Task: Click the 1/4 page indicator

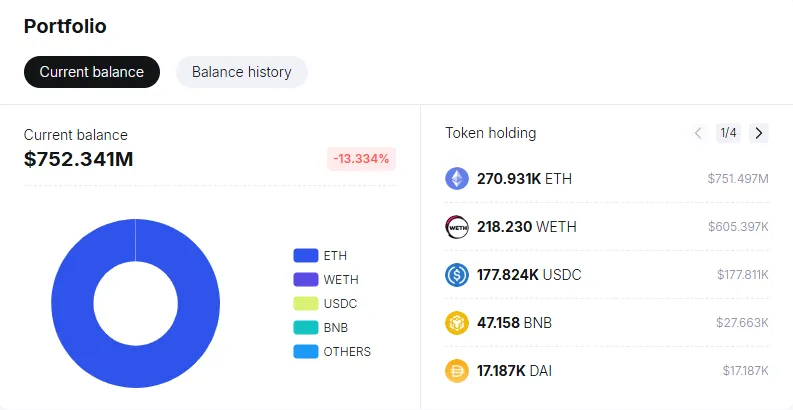Action: point(728,133)
